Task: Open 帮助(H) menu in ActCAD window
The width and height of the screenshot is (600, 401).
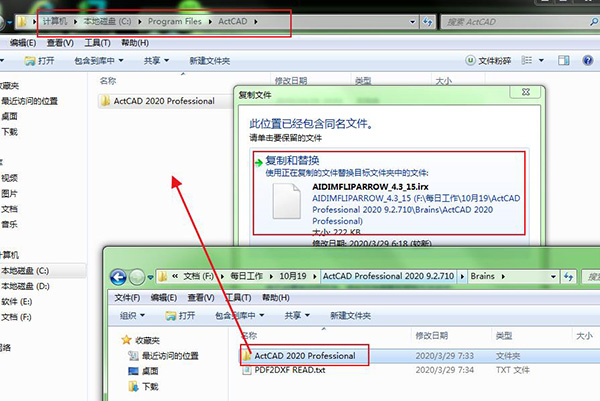Action: click(x=135, y=43)
